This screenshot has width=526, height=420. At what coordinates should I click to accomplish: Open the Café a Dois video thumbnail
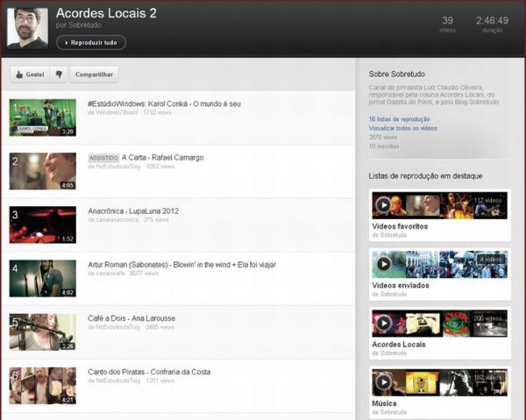point(43,332)
